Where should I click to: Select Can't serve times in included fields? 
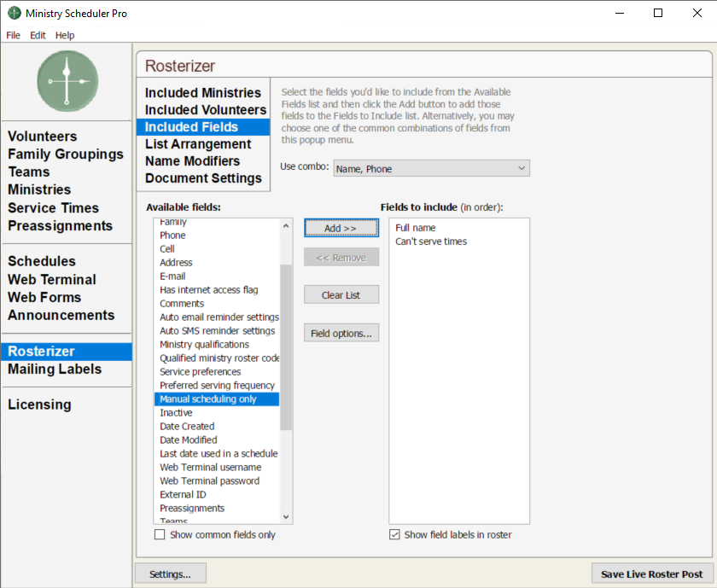[431, 242]
